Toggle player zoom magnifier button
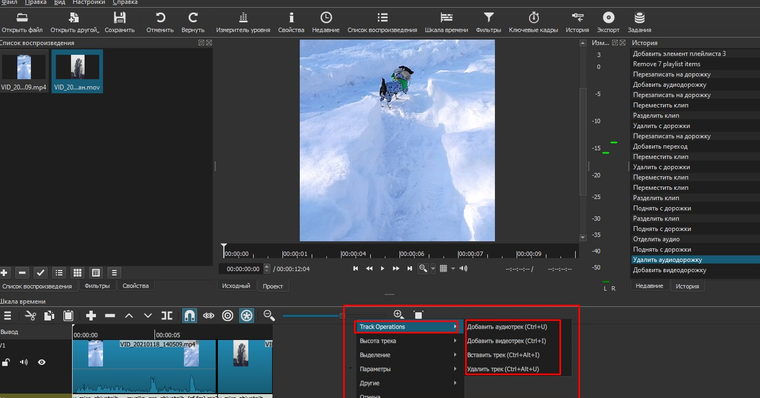Image resolution: width=760 pixels, height=398 pixels. 423,269
